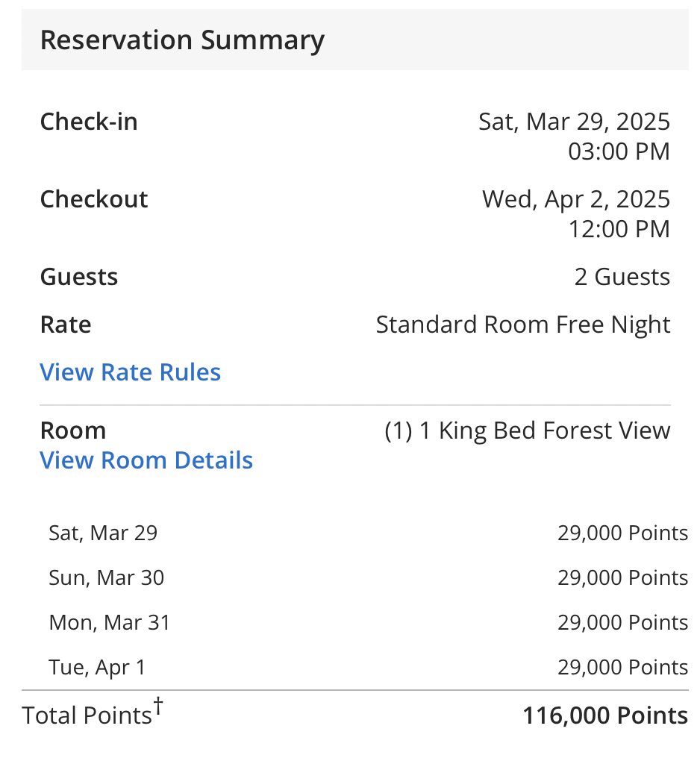Select the Sat, Mar 29, 2025 check-in date
This screenshot has height=761, width=700.
click(574, 121)
